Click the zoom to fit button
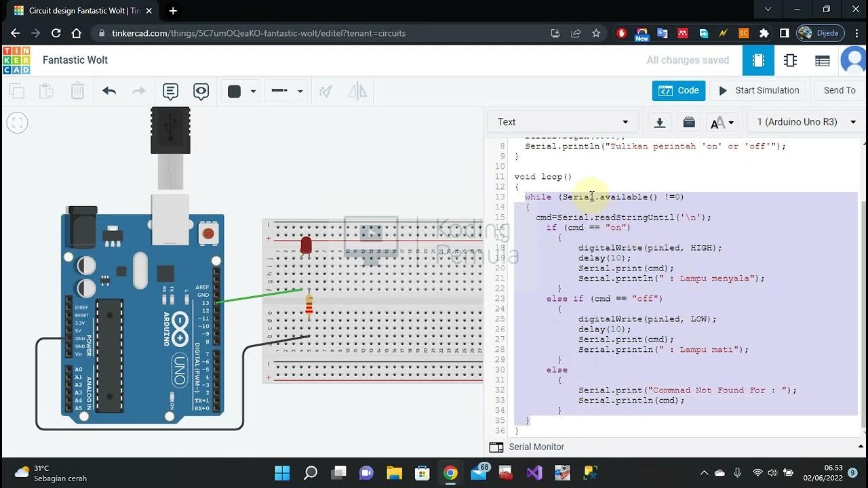 click(x=17, y=123)
